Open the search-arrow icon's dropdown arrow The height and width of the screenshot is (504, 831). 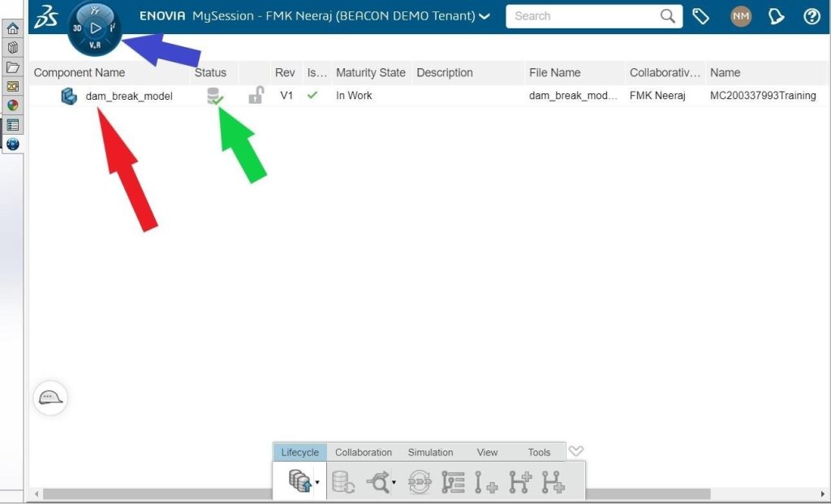[394, 482]
